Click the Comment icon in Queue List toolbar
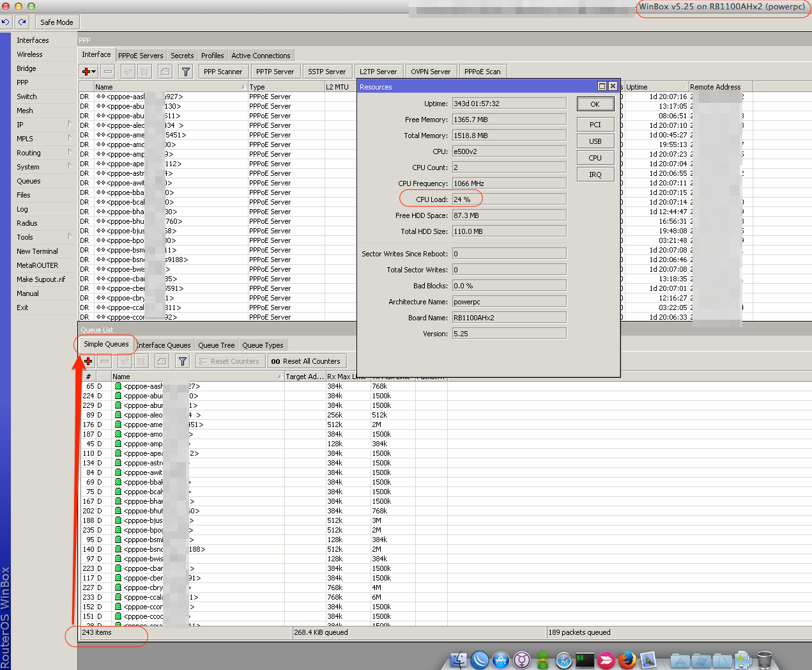812x670 pixels. click(x=162, y=361)
